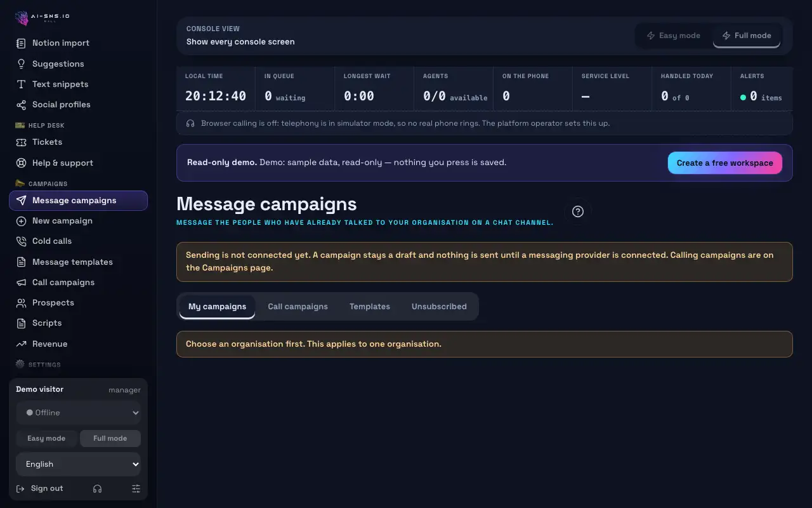Click the New campaign plus icon
The width and height of the screenshot is (812, 508).
(x=22, y=221)
